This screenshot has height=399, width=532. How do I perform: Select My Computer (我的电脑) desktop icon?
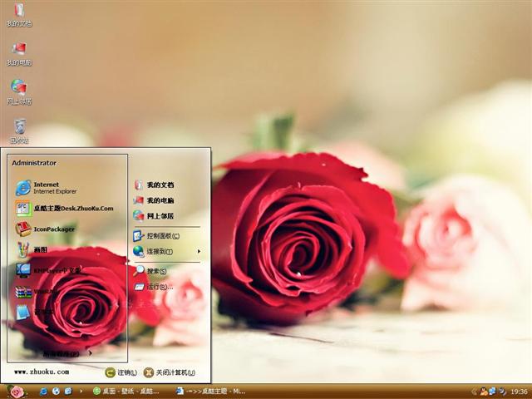coord(19,54)
